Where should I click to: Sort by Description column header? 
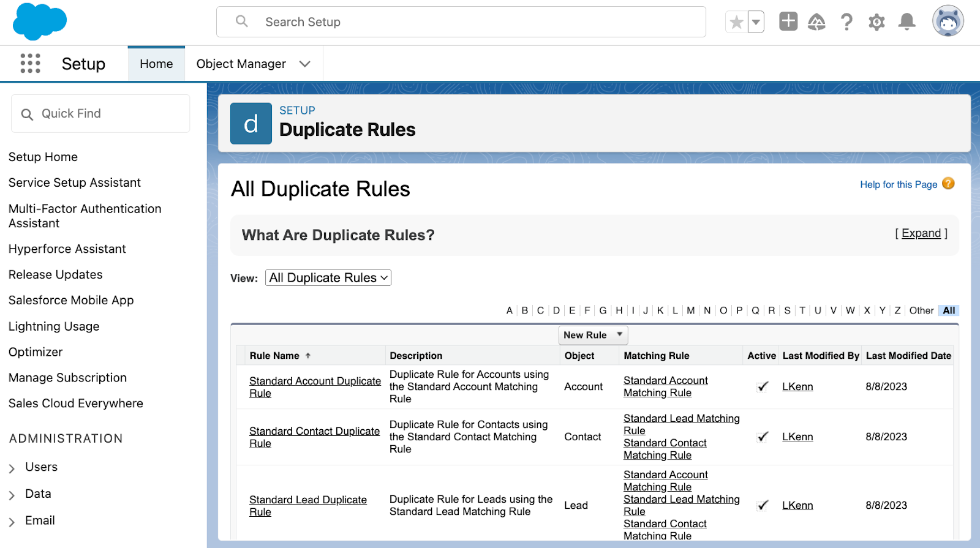point(416,356)
